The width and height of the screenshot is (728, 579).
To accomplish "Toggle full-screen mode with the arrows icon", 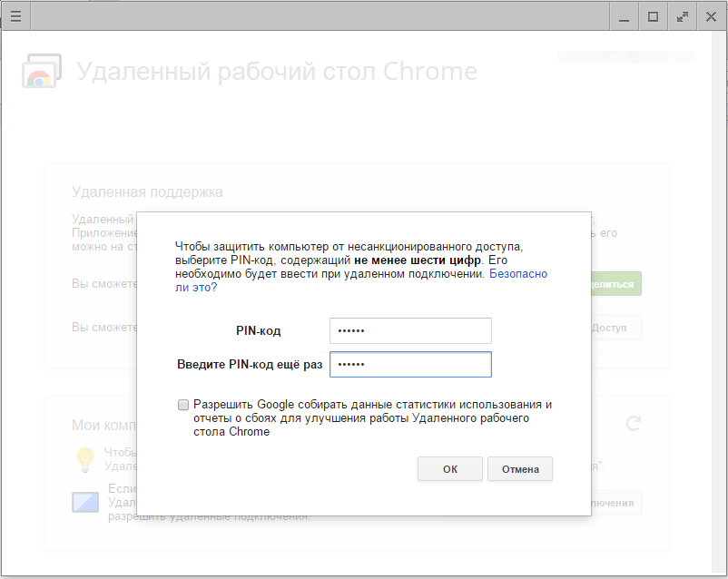I will coord(682,17).
